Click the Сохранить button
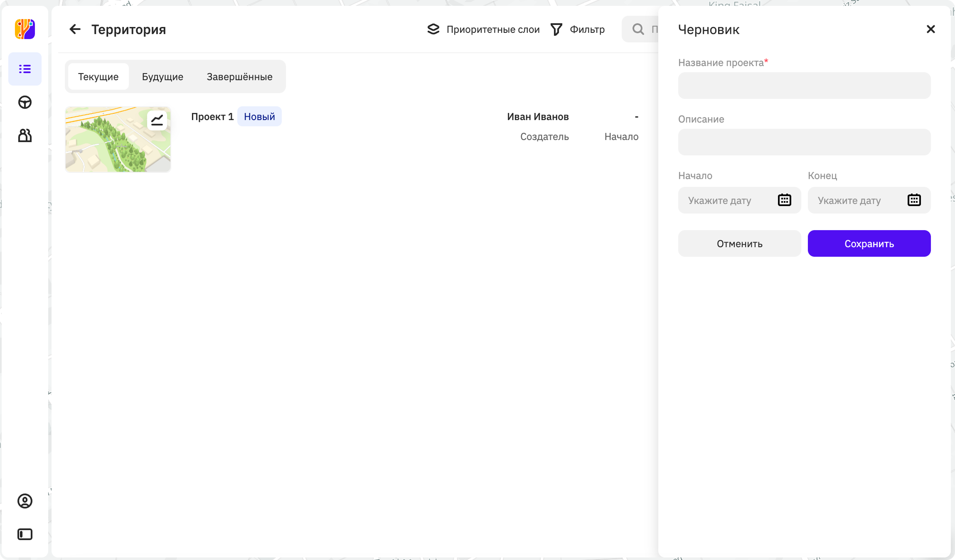The image size is (955, 560). coord(869,243)
